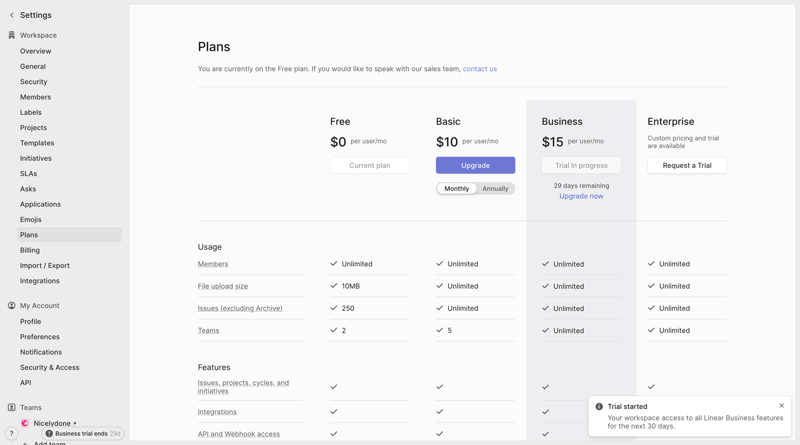Click the Business trial ends badge
The image size is (800, 445).
click(x=83, y=433)
